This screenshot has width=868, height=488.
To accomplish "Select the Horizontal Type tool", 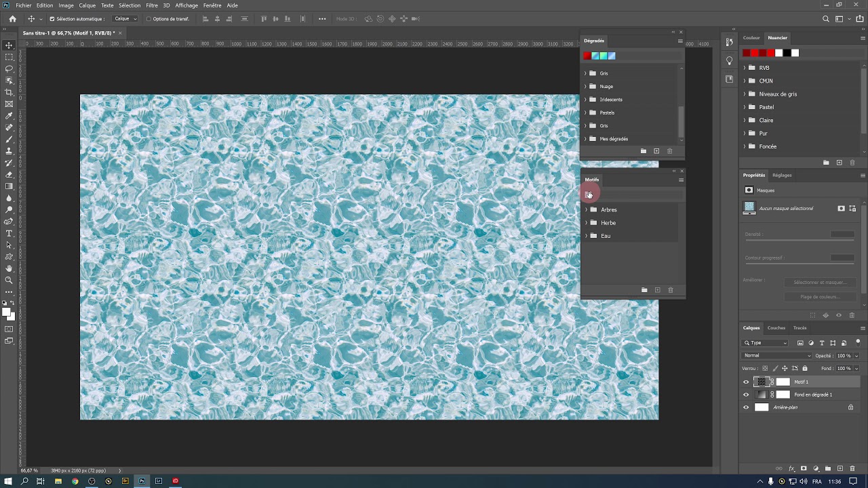I will (9, 233).
